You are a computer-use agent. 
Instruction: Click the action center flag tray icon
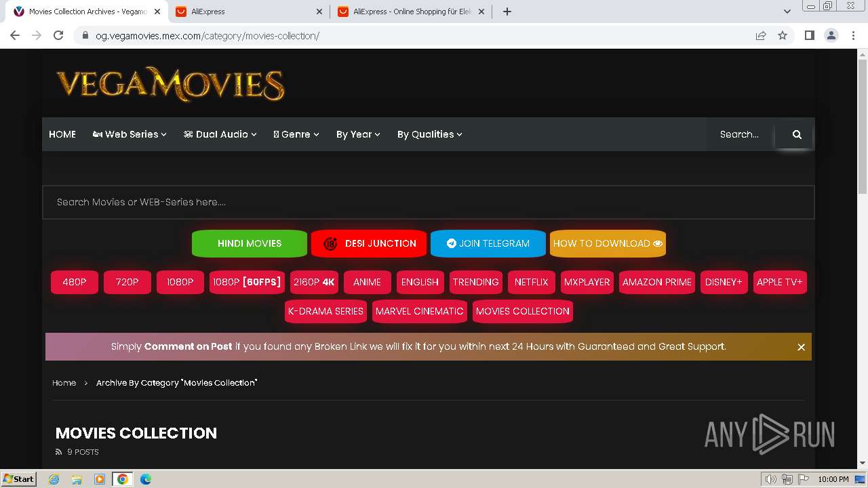point(804,479)
